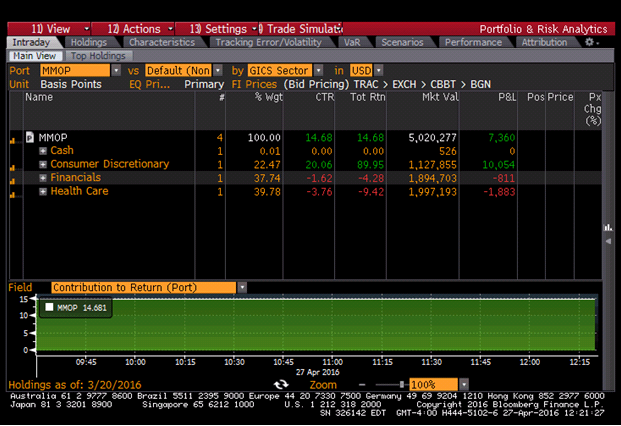Open the Contribution to Return field dropdown
The width and height of the screenshot is (621, 426).
[x=242, y=287]
